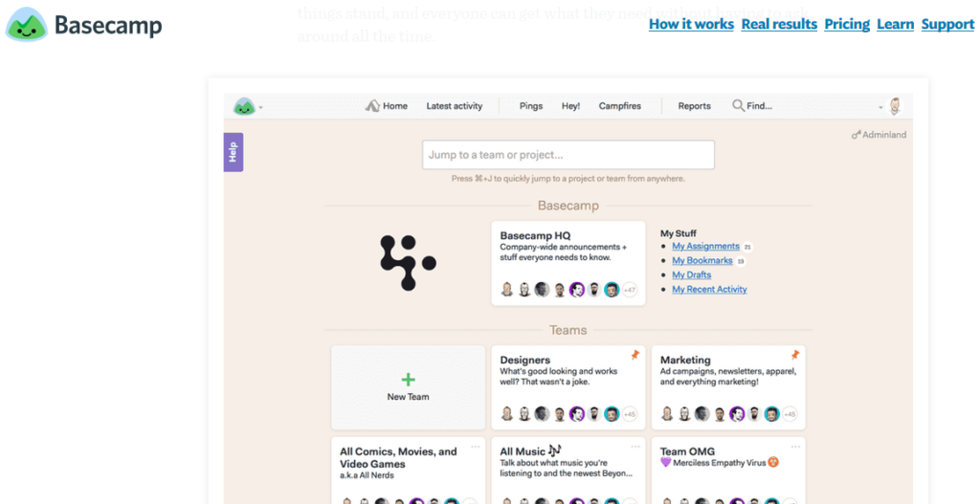Open the How it works link
The height and width of the screenshot is (504, 980).
[691, 24]
